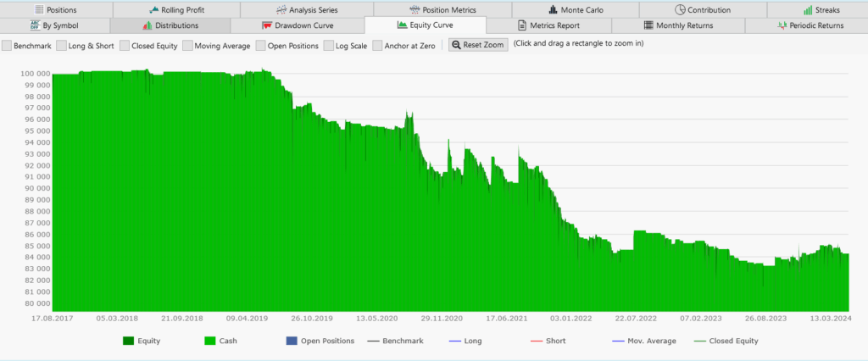Click the 17.08.2017 date axis label

pyautogui.click(x=52, y=319)
